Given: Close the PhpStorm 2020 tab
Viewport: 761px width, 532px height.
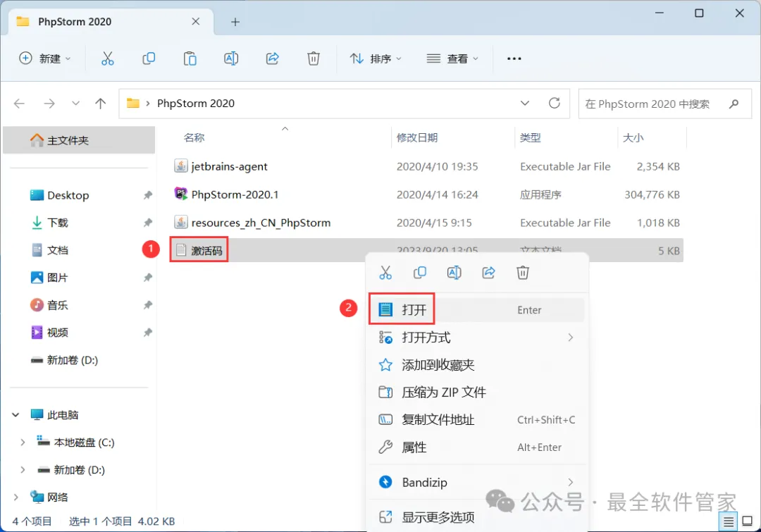Looking at the screenshot, I should [x=196, y=21].
